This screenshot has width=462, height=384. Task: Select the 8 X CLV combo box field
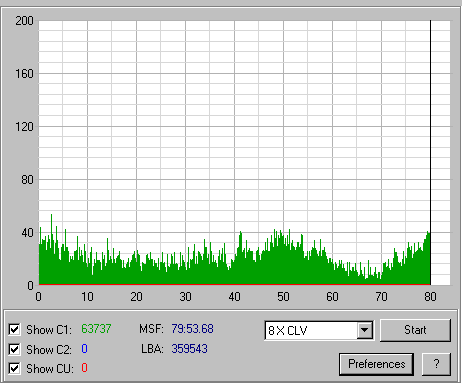point(319,330)
